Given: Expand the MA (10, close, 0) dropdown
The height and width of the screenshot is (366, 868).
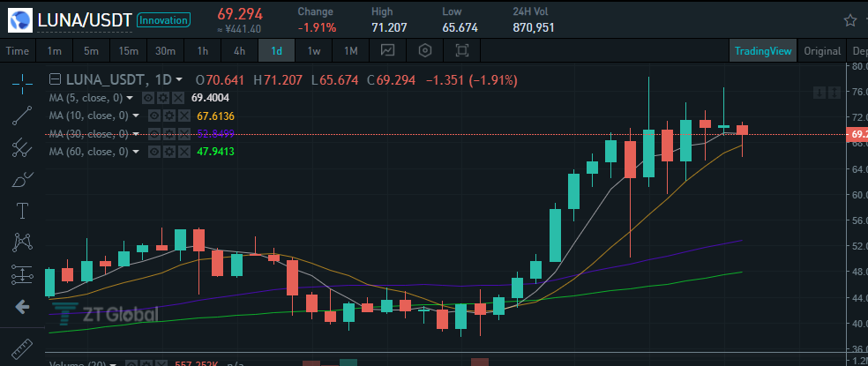Looking at the screenshot, I should click(136, 116).
